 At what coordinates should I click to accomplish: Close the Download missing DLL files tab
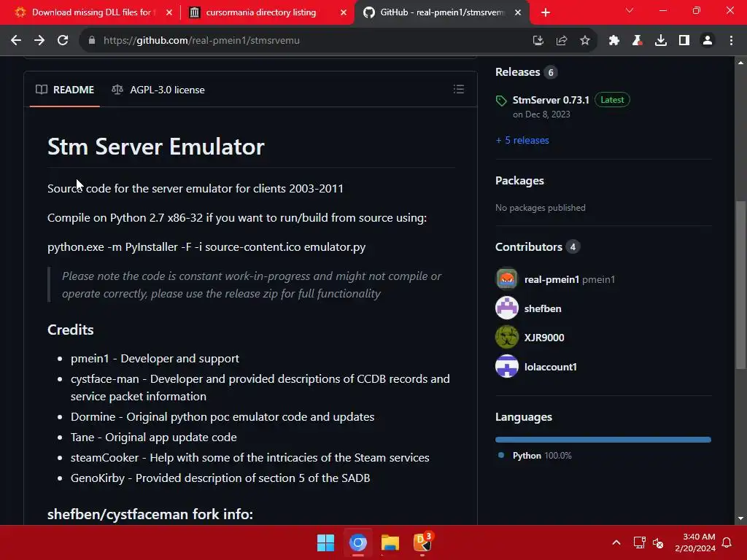[169, 12]
